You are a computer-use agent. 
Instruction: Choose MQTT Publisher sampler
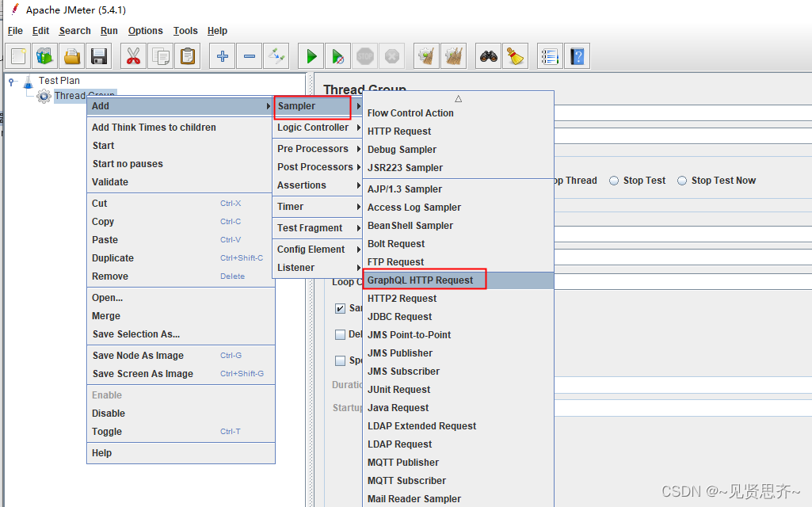click(459, 463)
